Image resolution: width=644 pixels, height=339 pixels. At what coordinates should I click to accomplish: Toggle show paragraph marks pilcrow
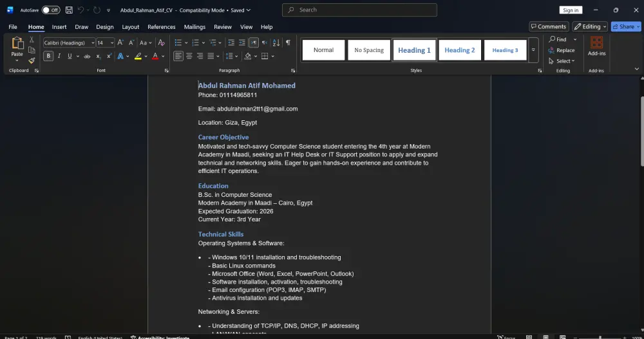tap(288, 42)
